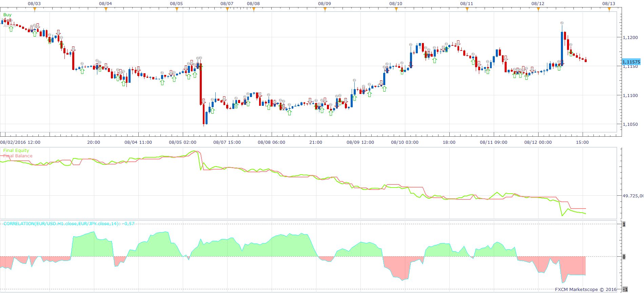Click the 08/04 11:00 time label
The image size is (644, 293).
click(x=138, y=142)
